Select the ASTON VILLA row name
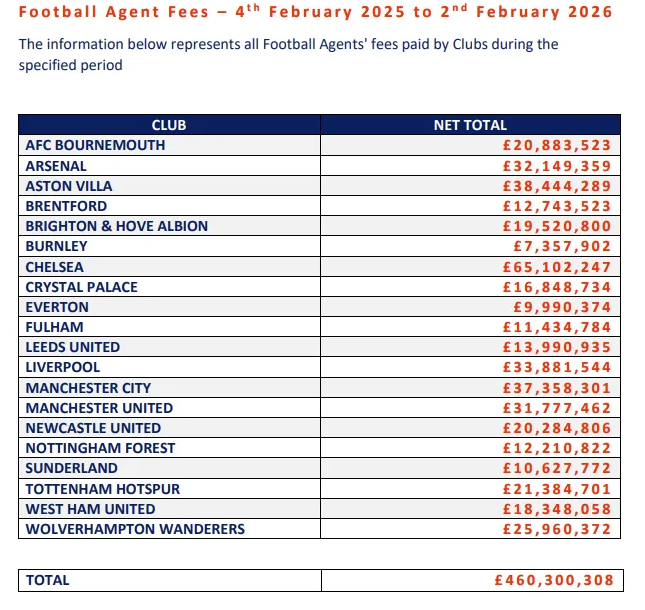Viewport: 645px width, 610px height. (x=69, y=186)
